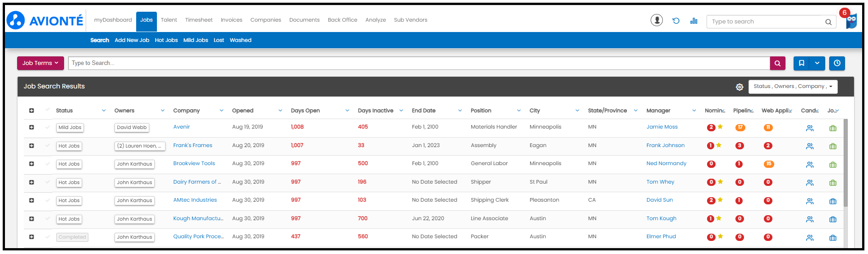
Task: Open Company column filter chevron
Action: pyautogui.click(x=221, y=111)
